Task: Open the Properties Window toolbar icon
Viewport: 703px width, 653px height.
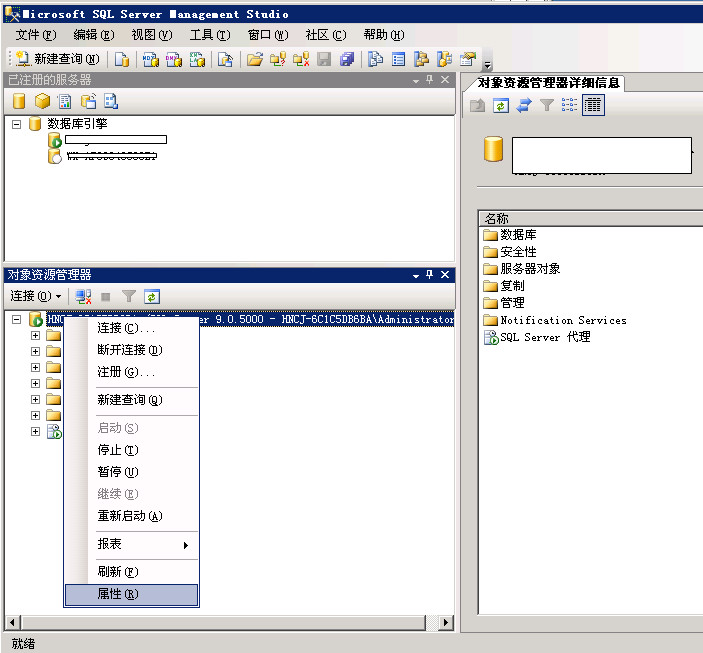Action: [468, 59]
